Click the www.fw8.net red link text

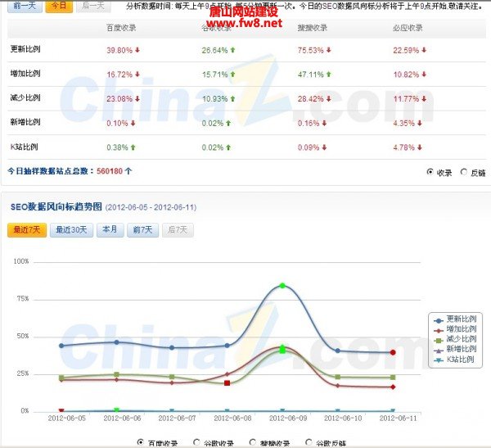[x=244, y=23]
